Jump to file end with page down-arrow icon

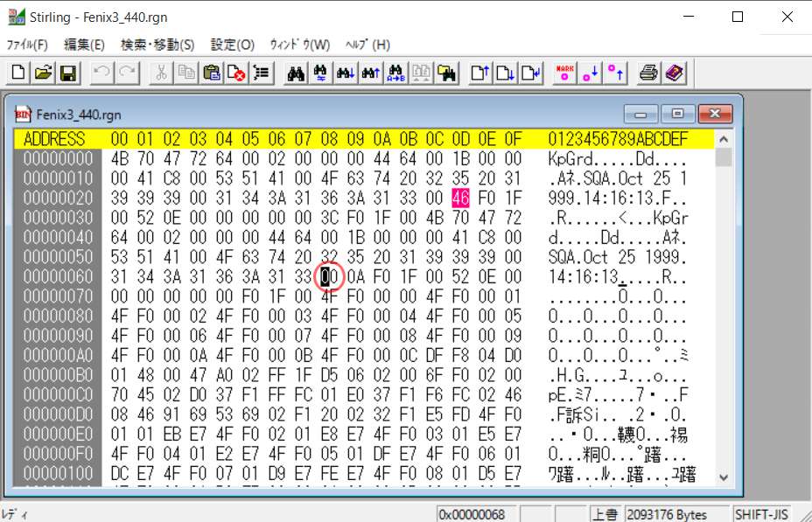coord(505,73)
